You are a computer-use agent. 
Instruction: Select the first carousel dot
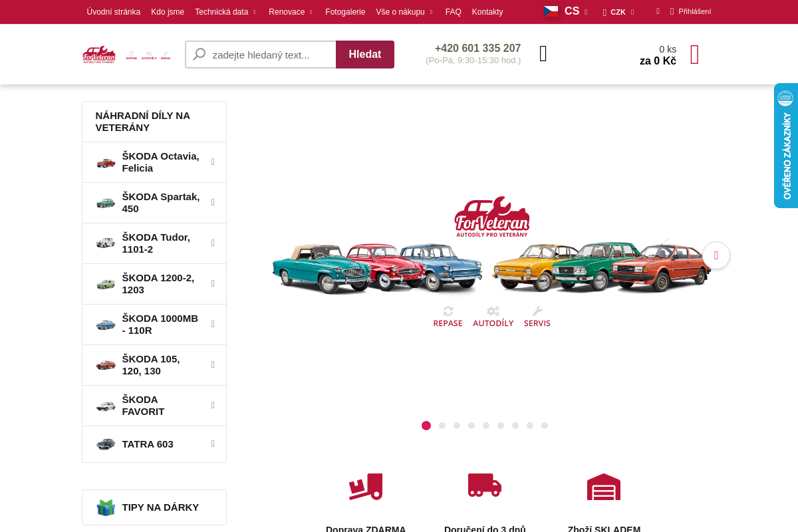[426, 426]
